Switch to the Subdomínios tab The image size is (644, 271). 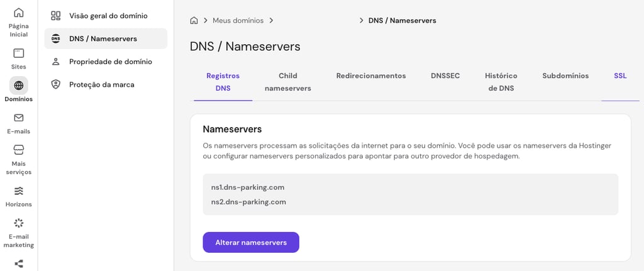point(565,76)
